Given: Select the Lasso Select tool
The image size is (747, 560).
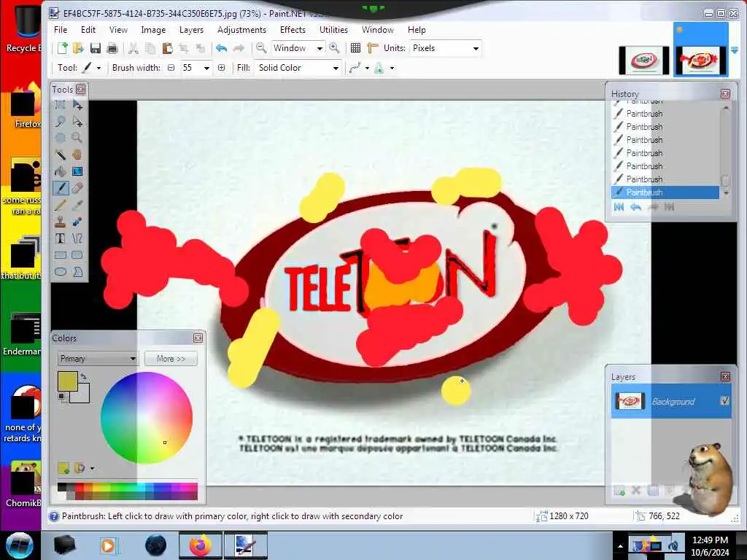Looking at the screenshot, I should pos(61,122).
